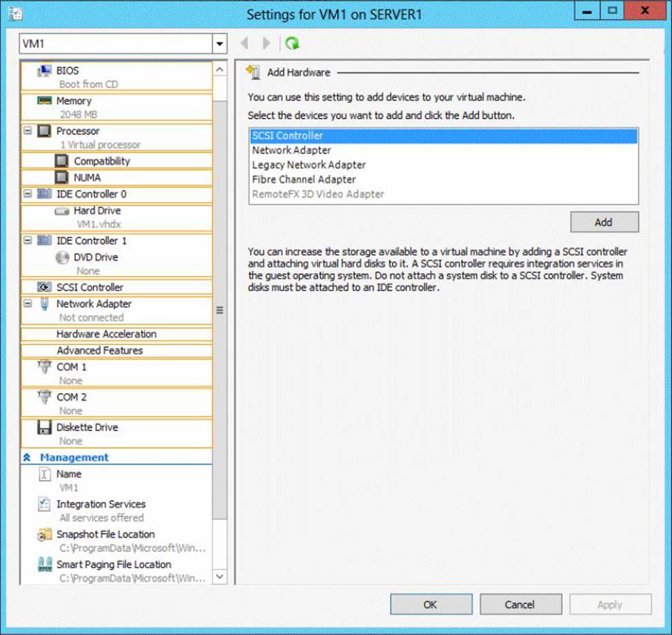Open the VM1 virtual machine dropdown

pos(219,44)
